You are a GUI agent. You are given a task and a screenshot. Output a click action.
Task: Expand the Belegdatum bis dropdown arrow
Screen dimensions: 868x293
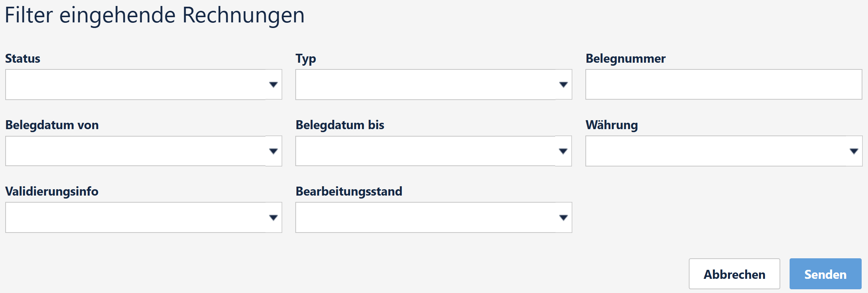563,151
